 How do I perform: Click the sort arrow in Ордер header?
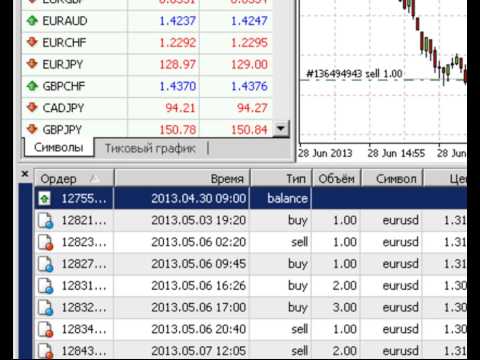click(95, 179)
